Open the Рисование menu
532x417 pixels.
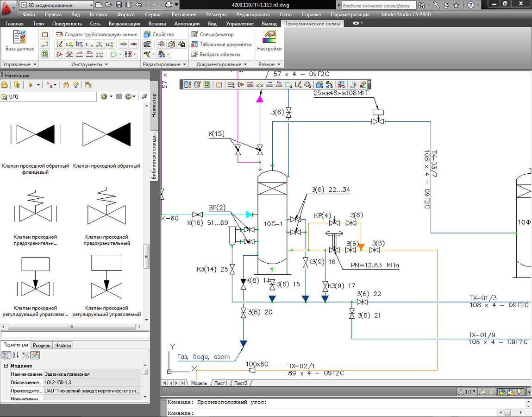click(184, 15)
